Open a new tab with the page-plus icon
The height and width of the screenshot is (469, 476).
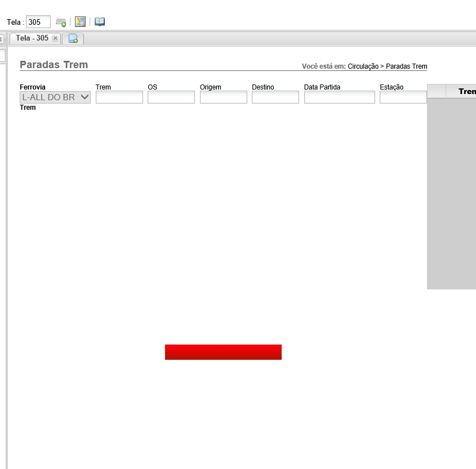(73, 38)
